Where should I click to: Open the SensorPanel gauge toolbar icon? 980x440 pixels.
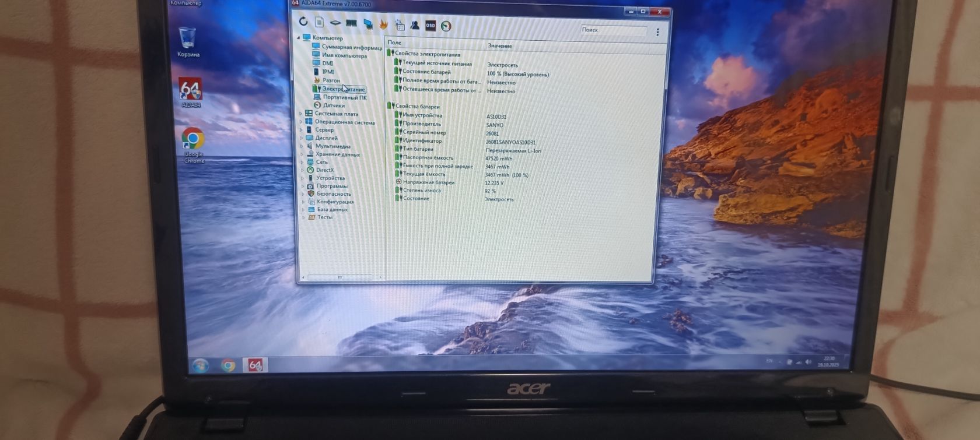click(446, 26)
